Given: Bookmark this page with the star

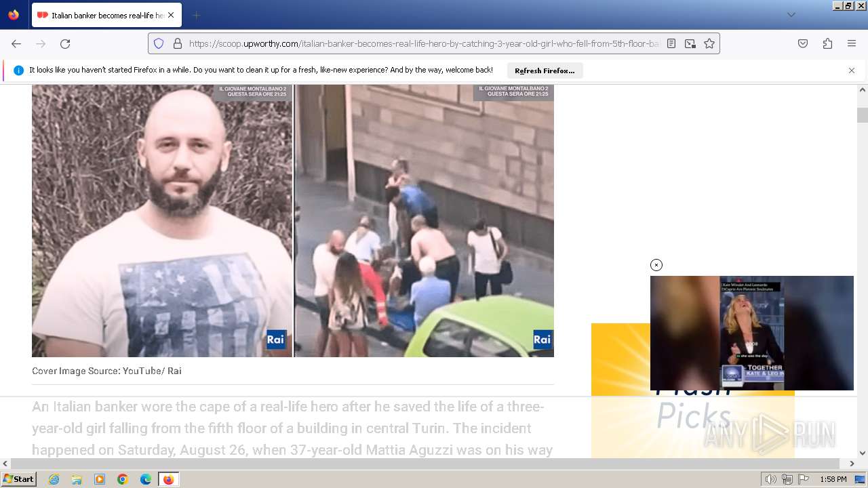Looking at the screenshot, I should point(709,43).
